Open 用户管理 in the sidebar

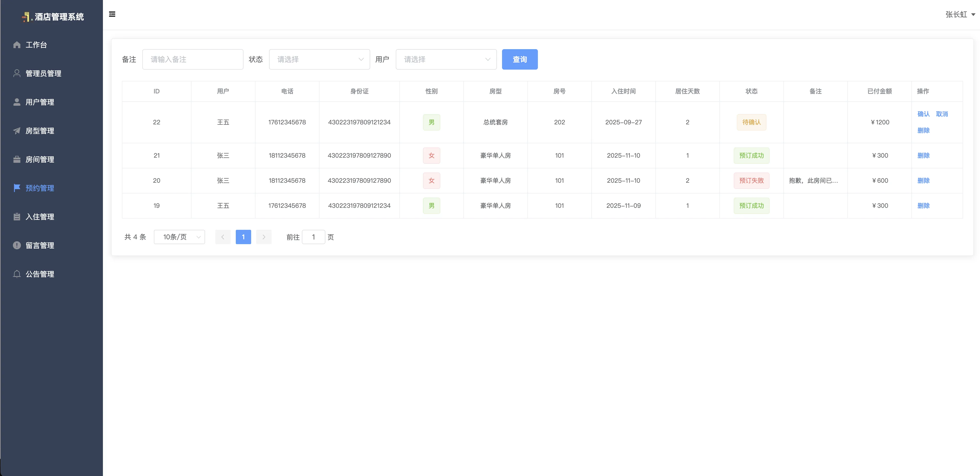(x=40, y=102)
